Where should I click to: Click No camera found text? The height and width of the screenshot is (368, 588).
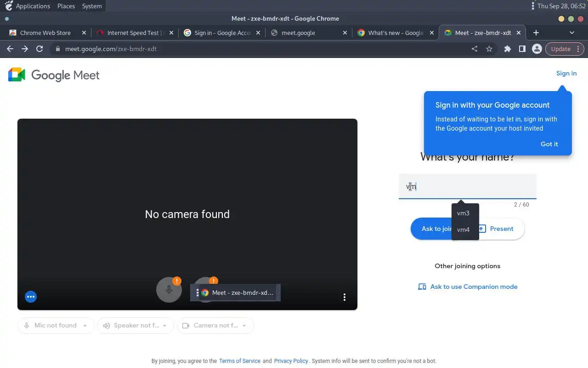[187, 214]
